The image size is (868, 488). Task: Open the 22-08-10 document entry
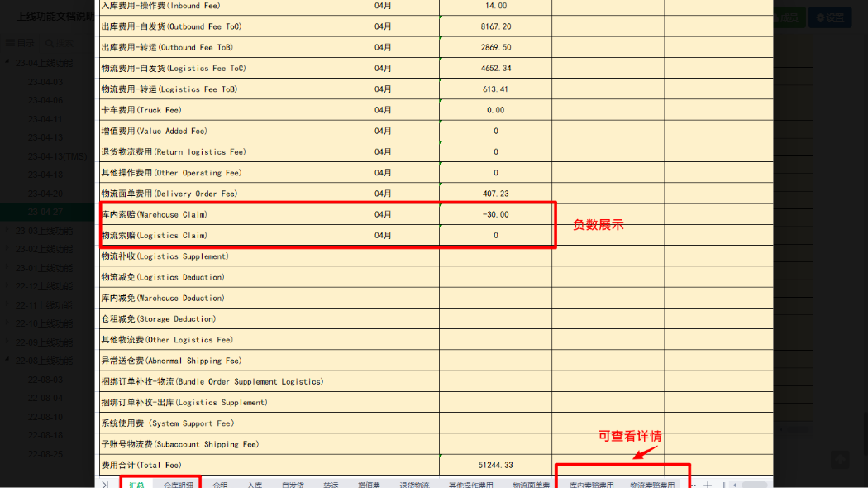pyautogui.click(x=45, y=417)
